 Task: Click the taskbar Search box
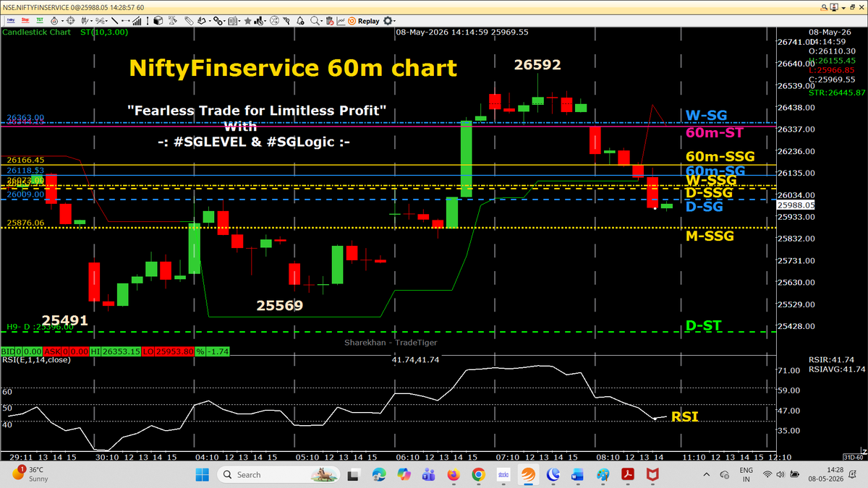pyautogui.click(x=278, y=474)
